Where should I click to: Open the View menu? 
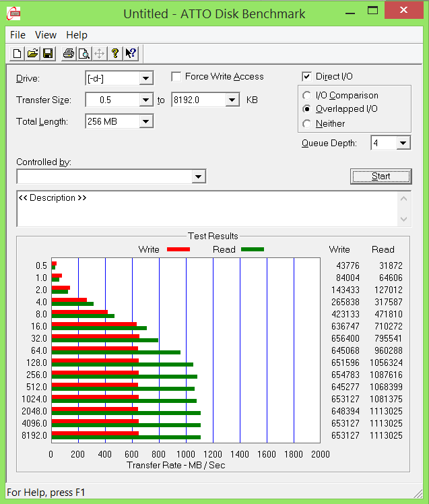pos(46,35)
